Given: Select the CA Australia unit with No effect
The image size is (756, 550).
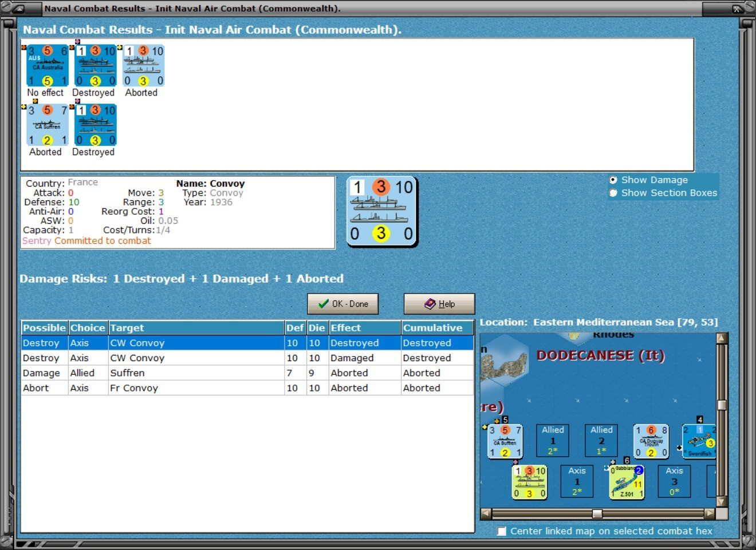Looking at the screenshot, I should [48, 65].
